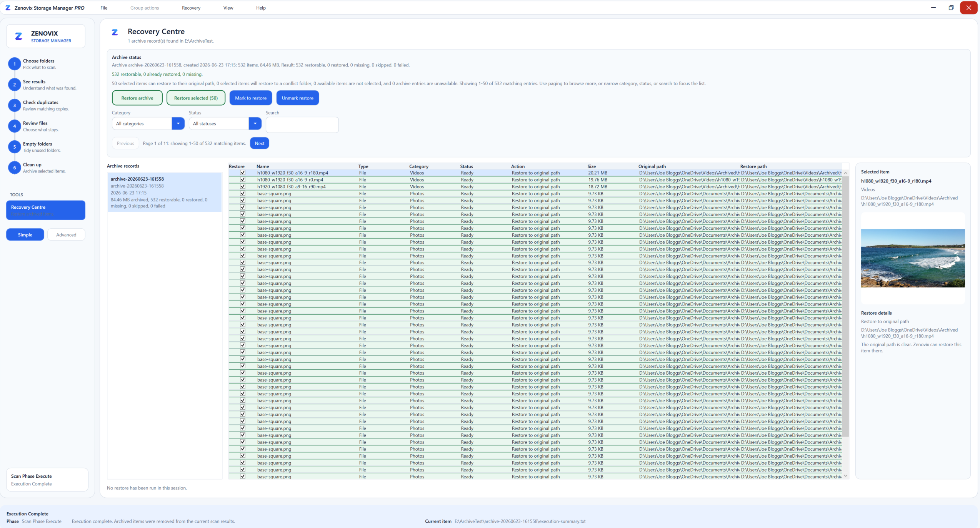Viewport: 980px width, 528px height.
Task: Click the scrollbar up arrow of the archive table
Action: point(846,173)
